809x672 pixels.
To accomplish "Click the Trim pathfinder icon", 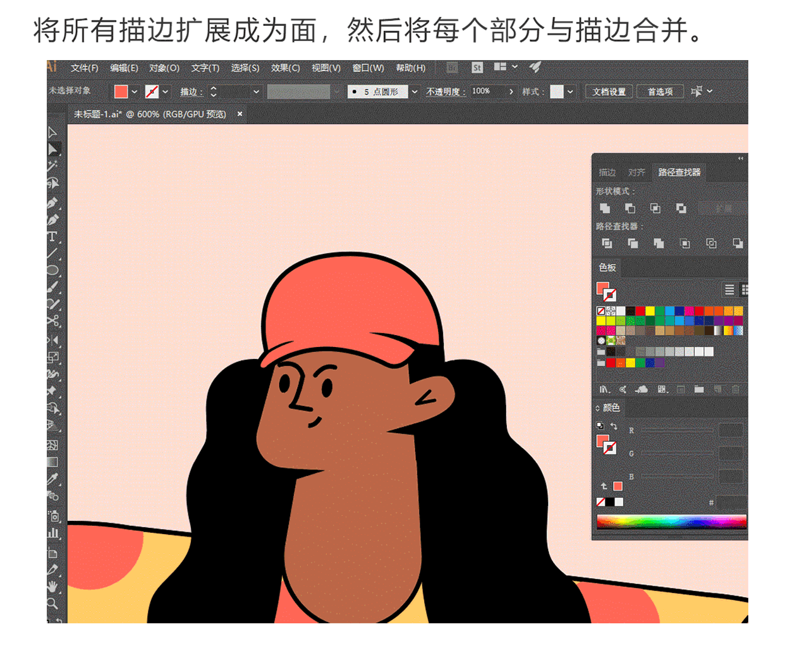I will coord(633,243).
